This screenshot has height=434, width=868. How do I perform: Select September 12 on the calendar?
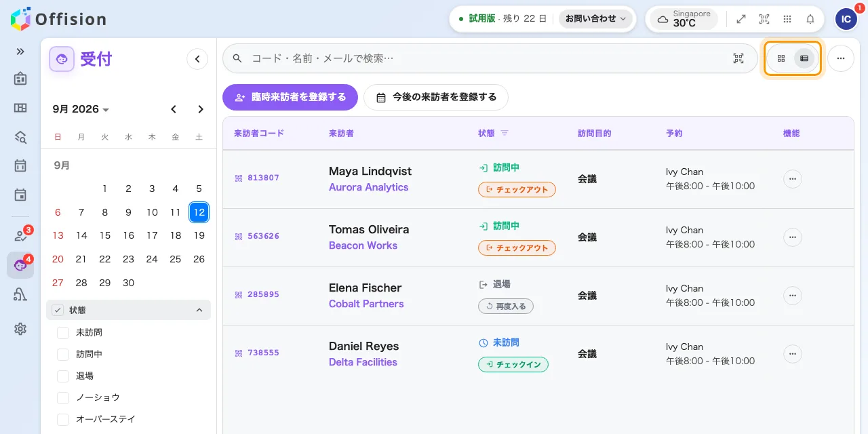coord(199,212)
